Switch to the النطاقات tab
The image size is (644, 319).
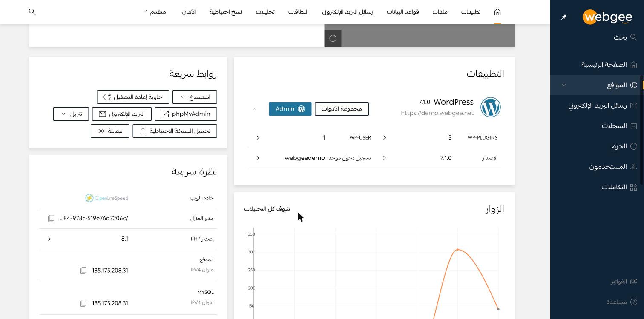[x=298, y=12]
